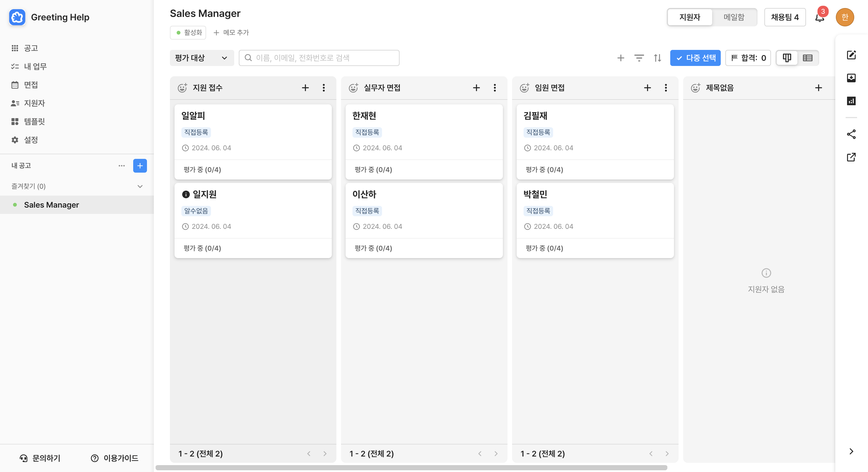Switch to list table view
Viewport: 868px width, 472px height.
point(808,58)
